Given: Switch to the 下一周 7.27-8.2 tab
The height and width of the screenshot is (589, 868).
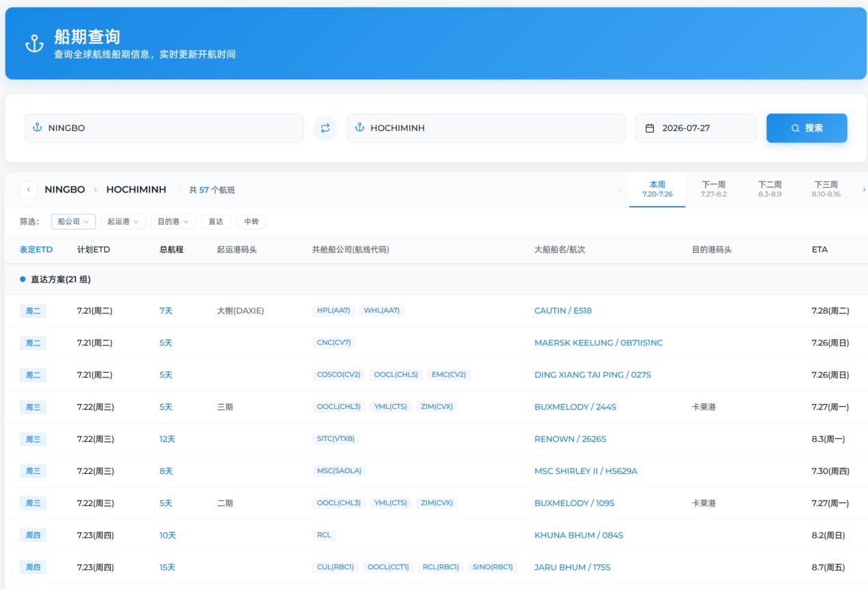Looking at the screenshot, I should tap(714, 190).
